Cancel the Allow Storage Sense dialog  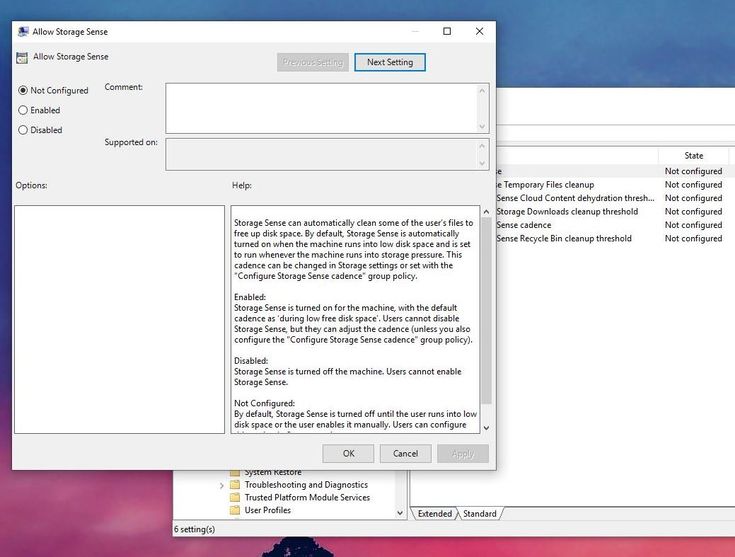(x=405, y=453)
